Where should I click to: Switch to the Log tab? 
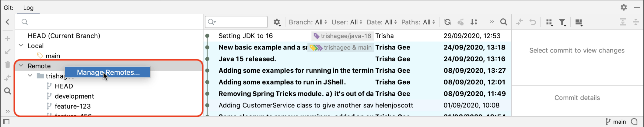(28, 8)
